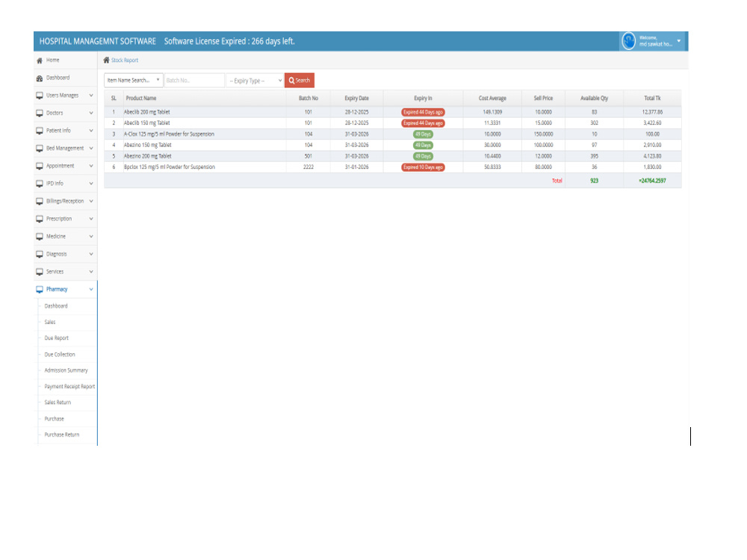Click the Diagnosis monitor icon
Screen dimensions: 747x560
[x=40, y=255]
